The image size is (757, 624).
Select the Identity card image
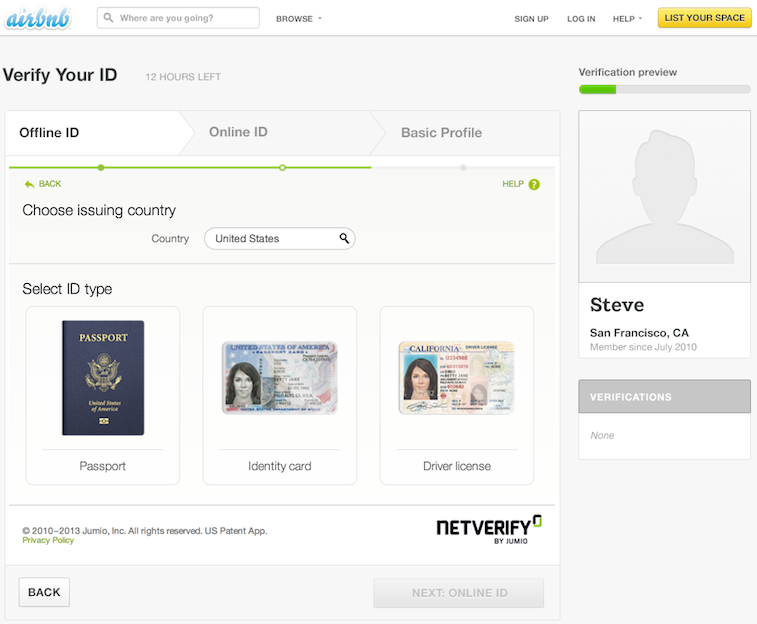point(279,377)
